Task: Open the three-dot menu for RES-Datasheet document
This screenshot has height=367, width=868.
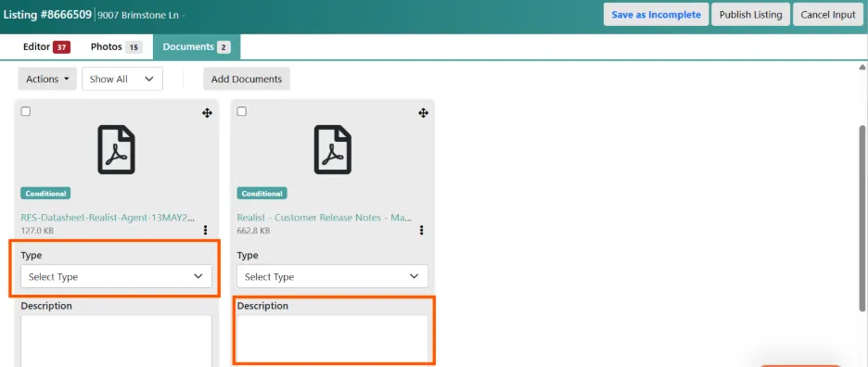Action: click(x=205, y=230)
